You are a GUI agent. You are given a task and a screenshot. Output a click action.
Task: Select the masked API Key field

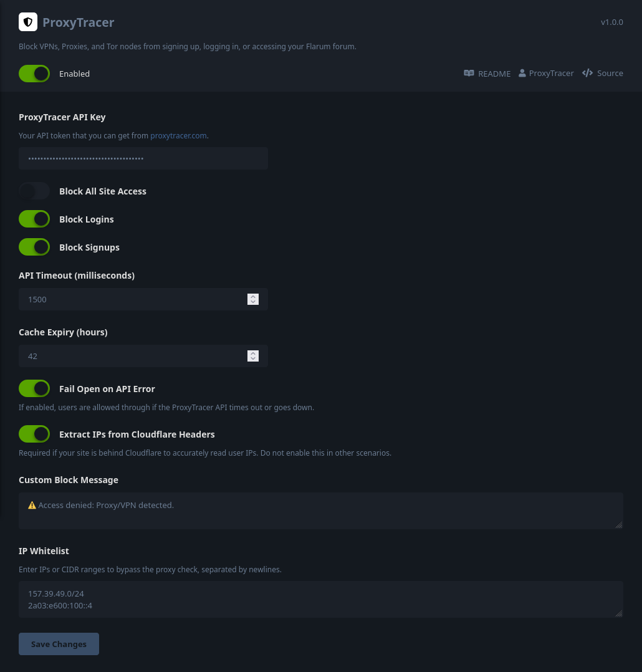[143, 158]
